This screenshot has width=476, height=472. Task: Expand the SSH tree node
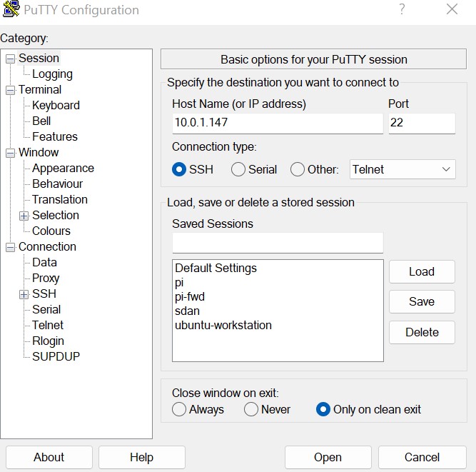(x=24, y=294)
